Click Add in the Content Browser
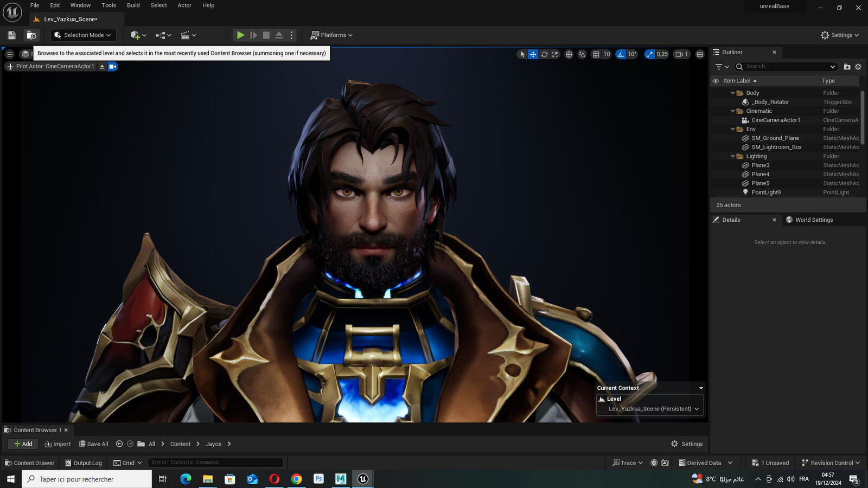 click(23, 444)
